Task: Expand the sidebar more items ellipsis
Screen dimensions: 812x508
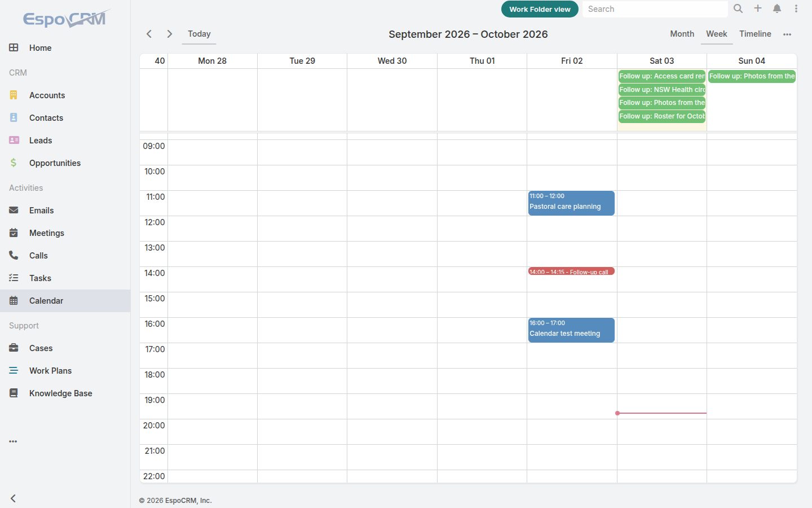Action: [13, 441]
